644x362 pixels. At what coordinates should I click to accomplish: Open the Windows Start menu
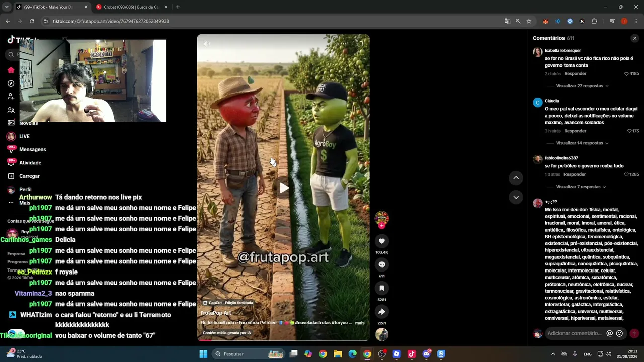(203, 354)
